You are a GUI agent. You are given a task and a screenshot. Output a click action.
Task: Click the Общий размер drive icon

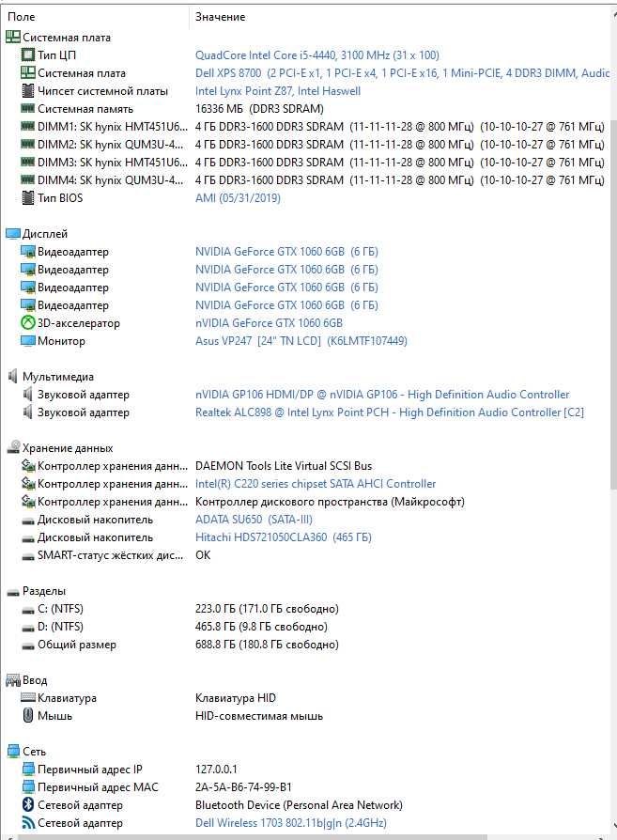27,646
